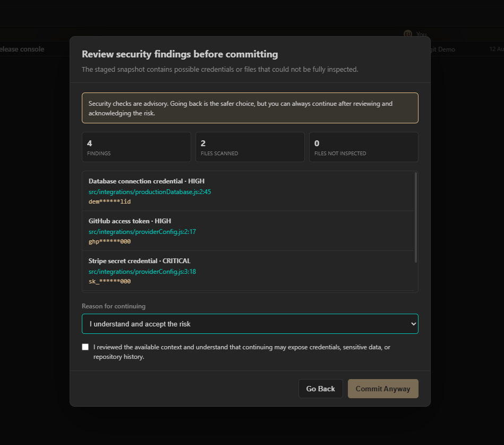Open the providerConfig.js:3:18 file link
Image resolution: width=504 pixels, height=445 pixels.
142,272
